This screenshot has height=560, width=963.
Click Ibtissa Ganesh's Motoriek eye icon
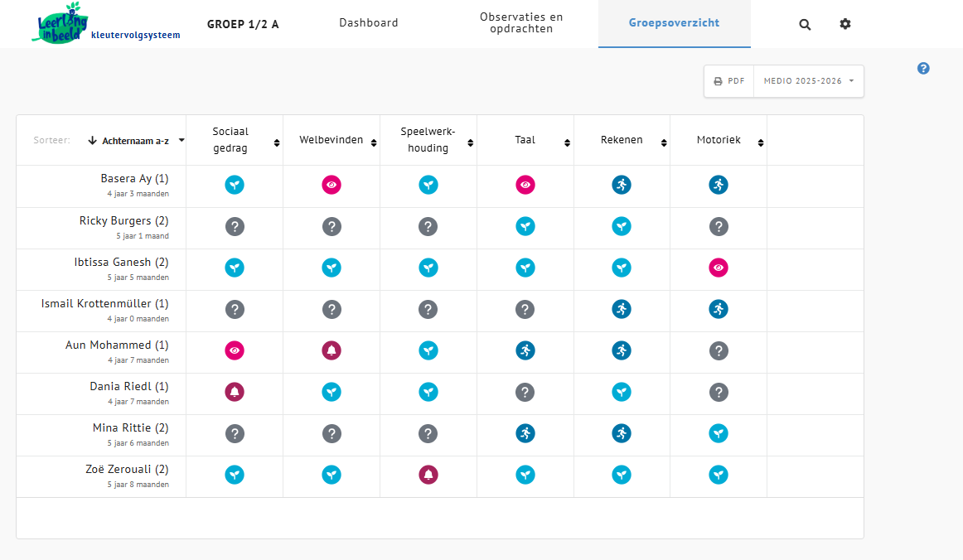pos(719,268)
